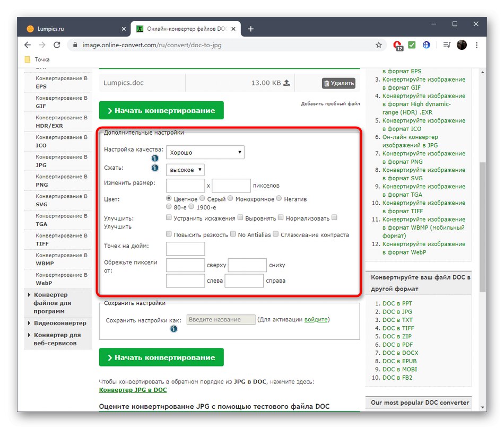The image size is (504, 429).
Task: Reload the page with the refresh icon
Action: 57,45
